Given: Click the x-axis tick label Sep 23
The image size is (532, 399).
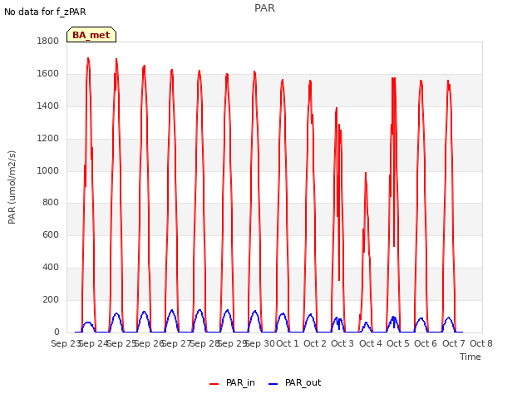Looking at the screenshot, I should (x=66, y=343).
